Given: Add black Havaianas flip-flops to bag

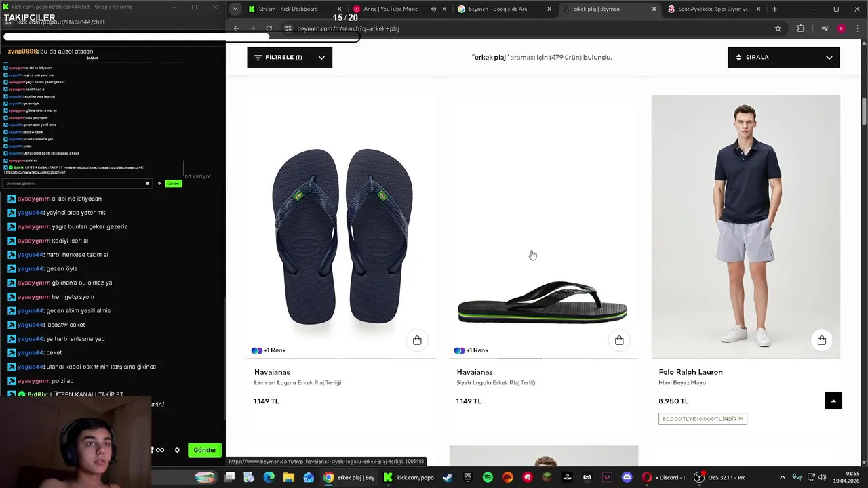Looking at the screenshot, I should coord(619,340).
